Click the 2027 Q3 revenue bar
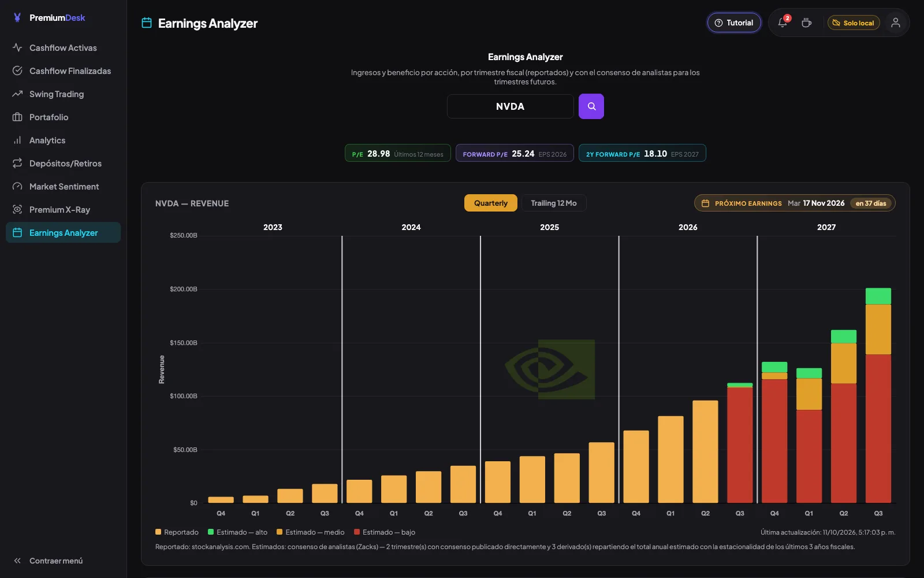Screen dimensions: 924x578 pyautogui.click(x=878, y=395)
